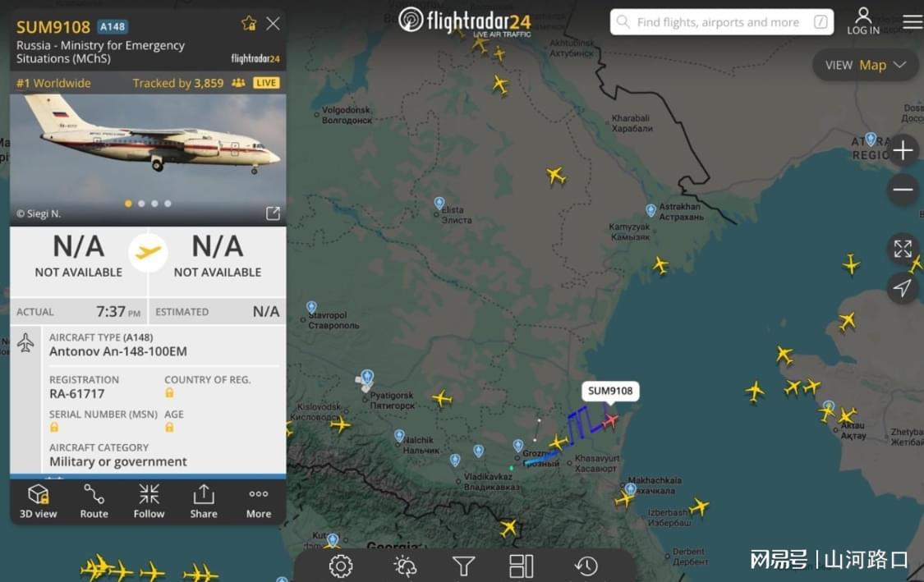
Task: Open map settings gear icon
Action: click(341, 566)
